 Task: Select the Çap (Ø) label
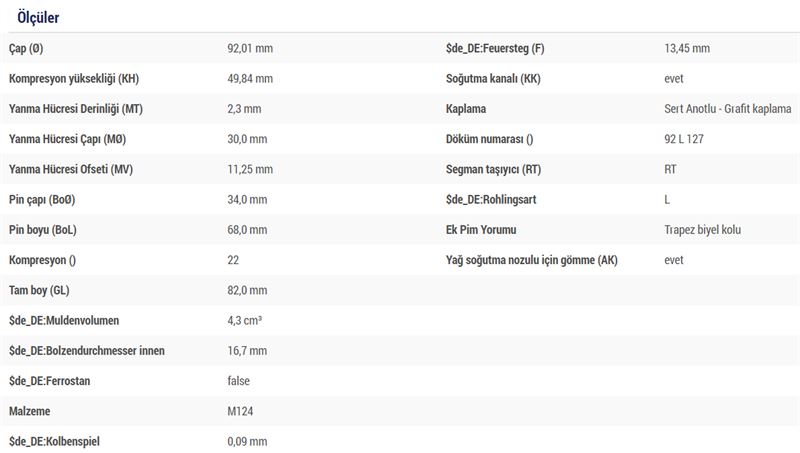(x=26, y=48)
